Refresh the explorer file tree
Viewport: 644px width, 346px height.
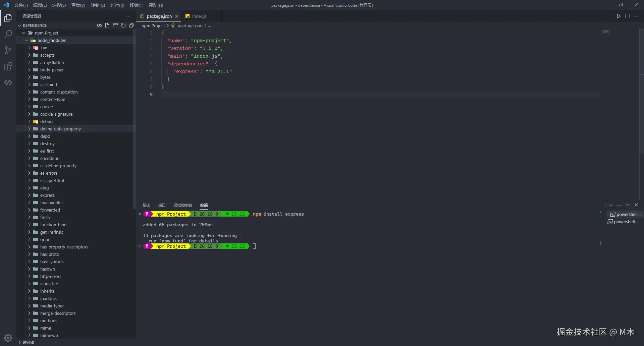tap(123, 25)
